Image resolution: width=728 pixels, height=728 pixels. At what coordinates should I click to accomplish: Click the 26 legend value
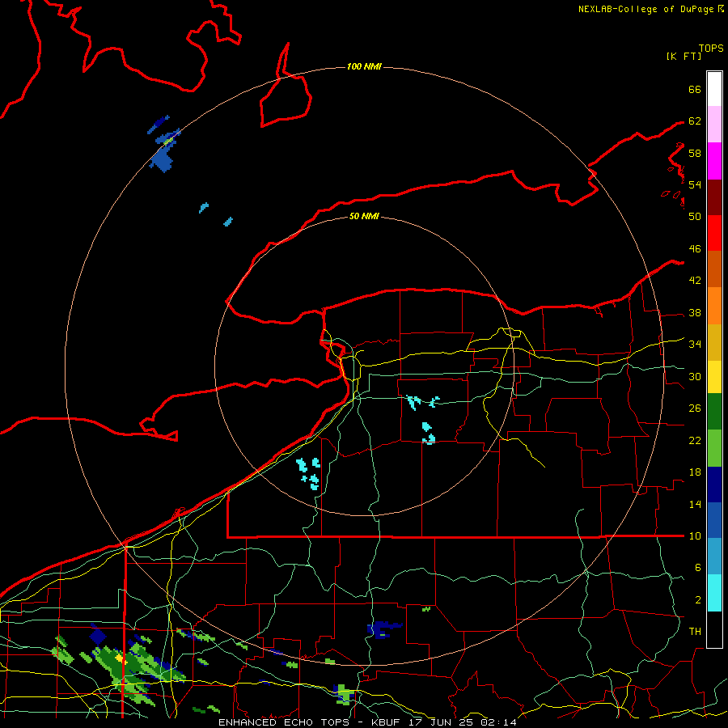tap(695, 408)
